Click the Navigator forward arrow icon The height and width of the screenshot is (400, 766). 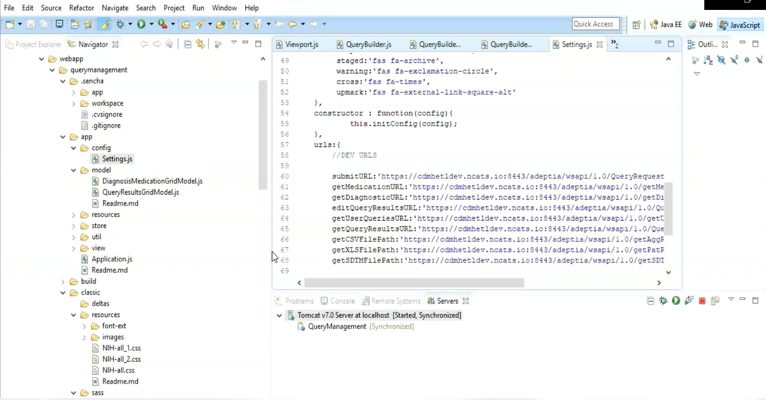click(x=156, y=44)
